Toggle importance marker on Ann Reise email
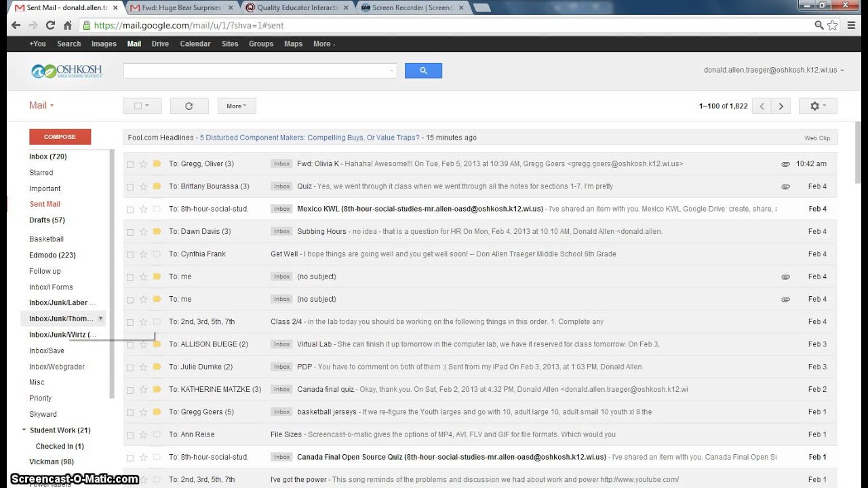The height and width of the screenshot is (488, 868). tap(157, 434)
